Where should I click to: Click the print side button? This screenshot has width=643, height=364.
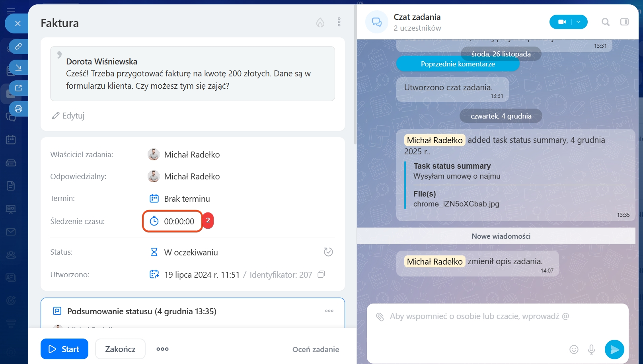[18, 109]
